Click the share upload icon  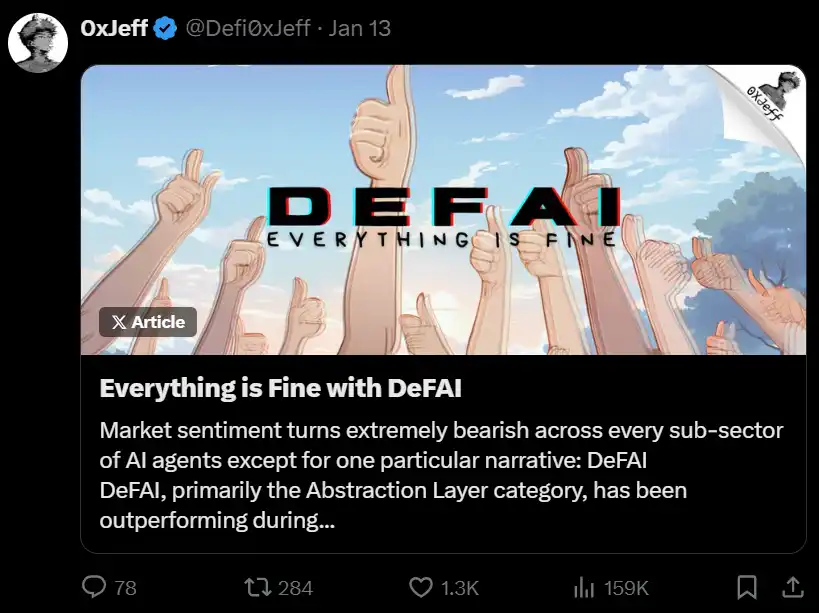(790, 586)
